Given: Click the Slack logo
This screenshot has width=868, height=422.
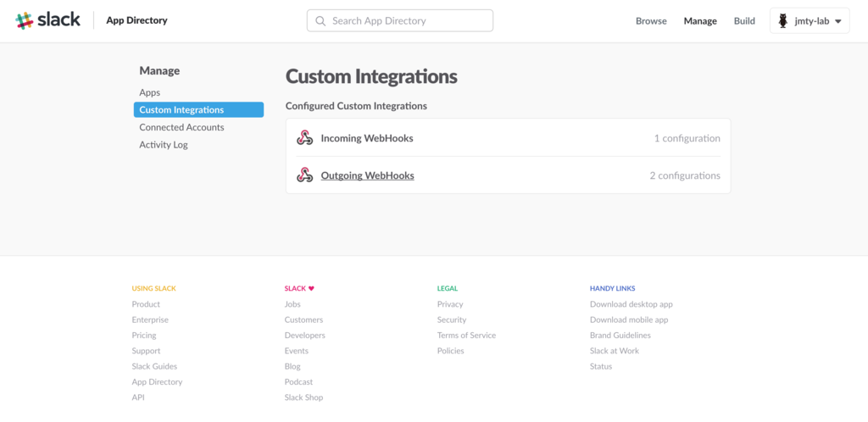Looking at the screenshot, I should tap(47, 20).
